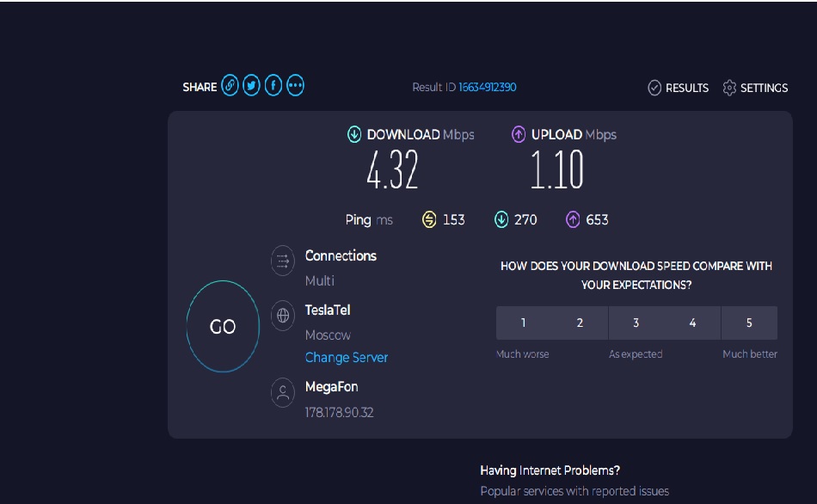817x504 pixels.
Task: Rate speed as 3 As expected
Action: pos(636,323)
